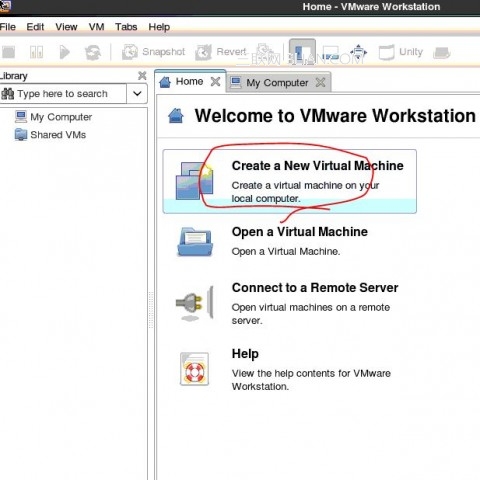Click 'Open virtual machines on a remote server.' text

coord(311,314)
